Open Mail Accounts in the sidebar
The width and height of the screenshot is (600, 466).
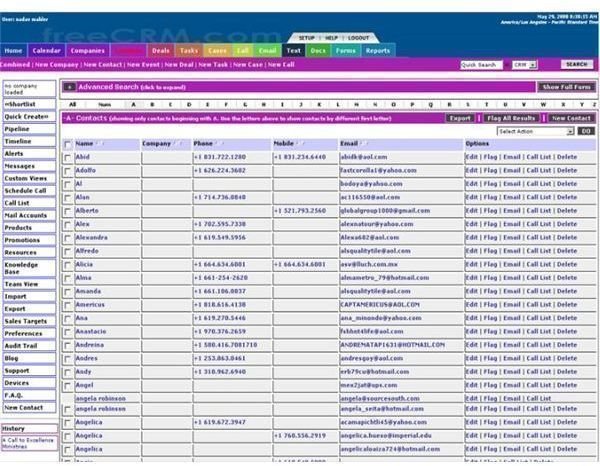pyautogui.click(x=29, y=215)
